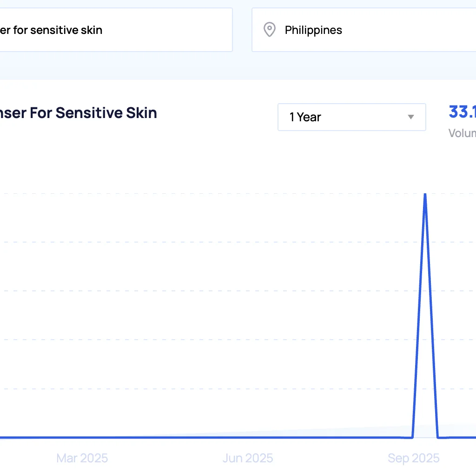This screenshot has height=473, width=476.
Task: Click inside the trend chart plotting area
Action: pyautogui.click(x=232, y=302)
